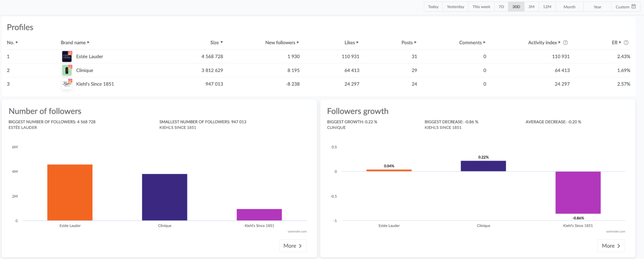Sort profiles by Brand name
The height and width of the screenshot is (259, 644).
(75, 43)
